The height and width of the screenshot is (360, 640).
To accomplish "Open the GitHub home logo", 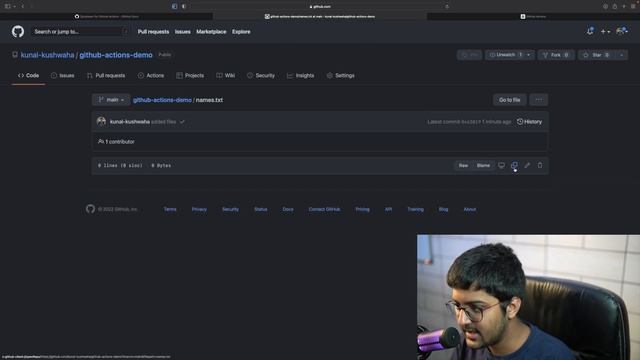I will (x=18, y=31).
